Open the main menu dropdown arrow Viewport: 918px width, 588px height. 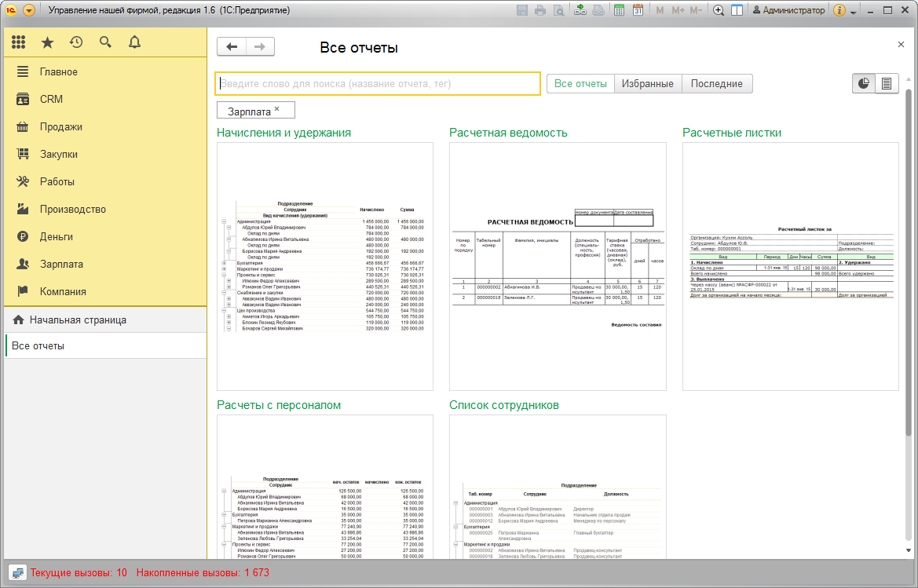click(x=29, y=10)
